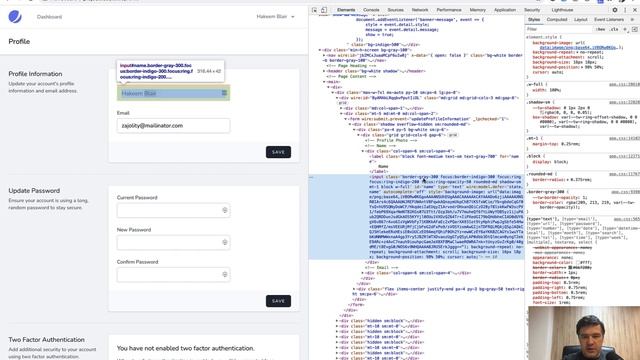Screen dimensions: 640x360
Task: Click the #fff background-color swatch
Action: pyautogui.click(x=579, y=262)
